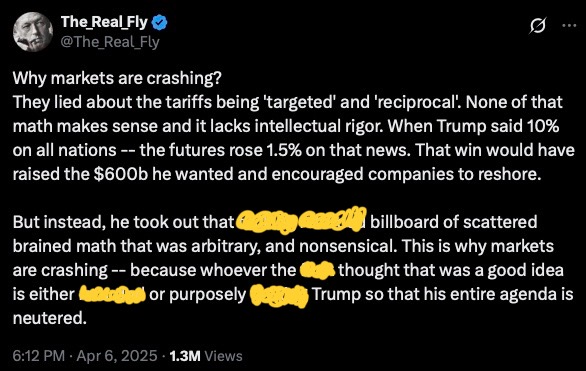Click the Apr 6, 2025 date
This screenshot has height=371, width=586.
117,355
